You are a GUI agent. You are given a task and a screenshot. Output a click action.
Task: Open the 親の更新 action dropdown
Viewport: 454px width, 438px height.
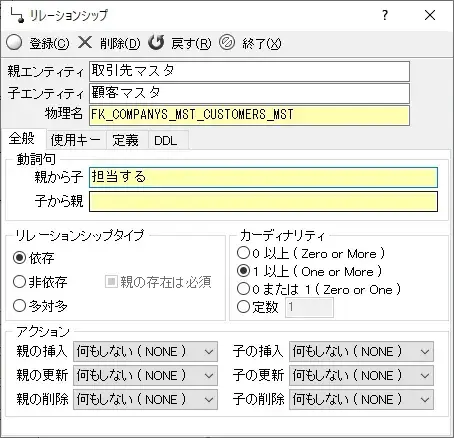point(145,375)
